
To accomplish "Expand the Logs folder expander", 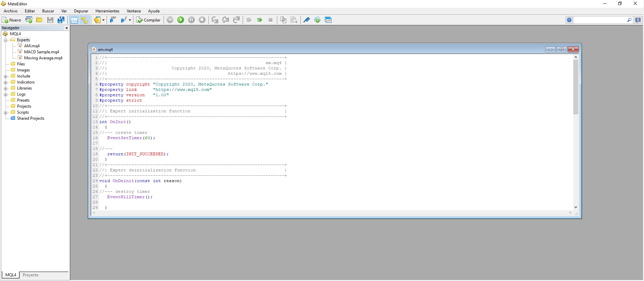I will tap(6, 95).
